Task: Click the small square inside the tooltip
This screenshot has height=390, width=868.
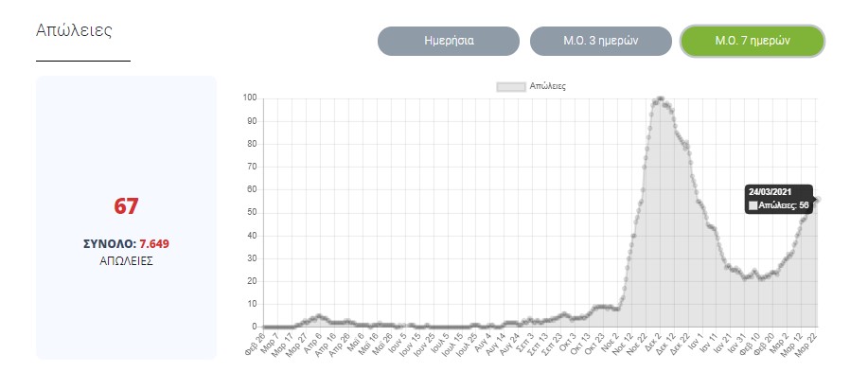Action: [x=753, y=205]
